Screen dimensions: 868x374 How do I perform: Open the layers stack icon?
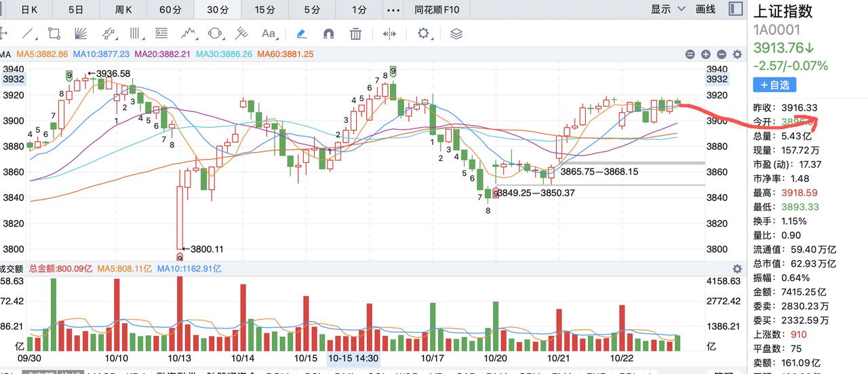(456, 33)
